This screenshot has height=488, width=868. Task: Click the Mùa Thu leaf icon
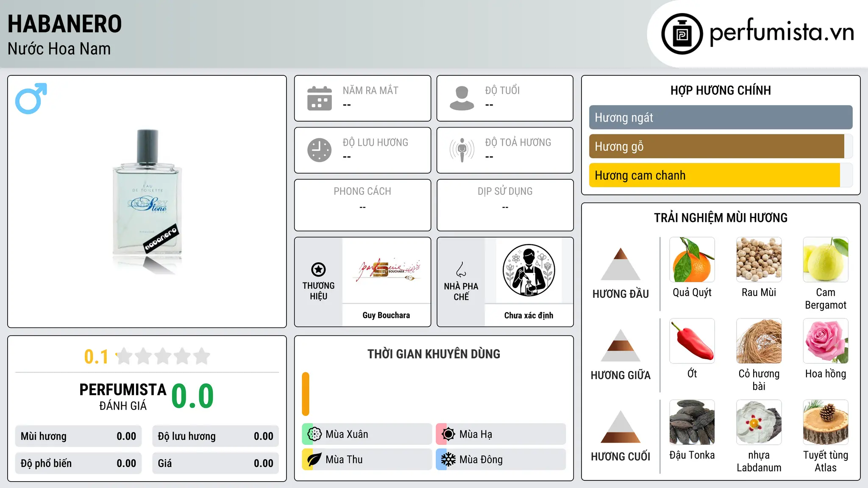point(314,460)
